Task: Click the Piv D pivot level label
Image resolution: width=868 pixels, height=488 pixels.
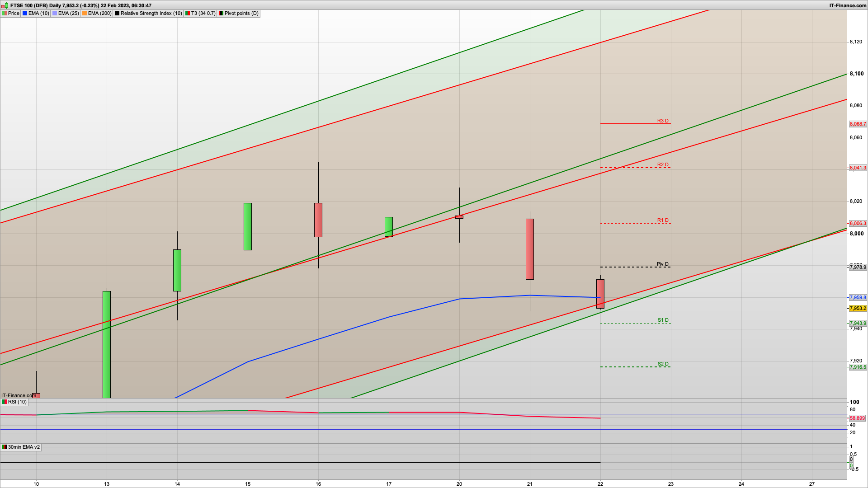Action: 662,264
